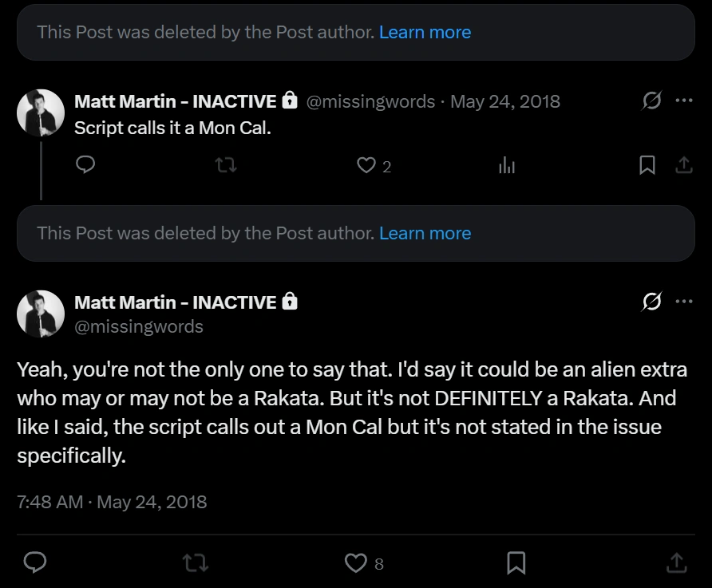Open Grok icon on the main Rakata post
Viewport: 712px width, 588px height.
click(x=651, y=302)
